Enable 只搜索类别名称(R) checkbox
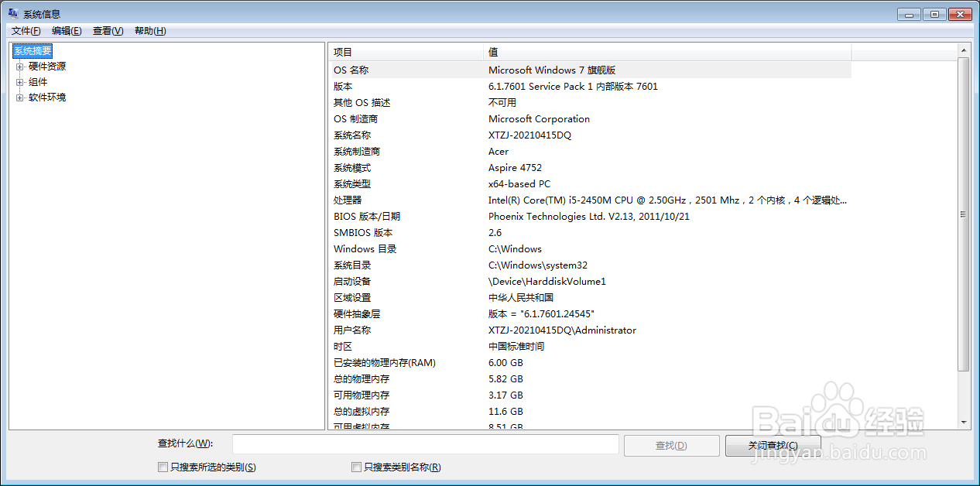The image size is (980, 486). [356, 467]
